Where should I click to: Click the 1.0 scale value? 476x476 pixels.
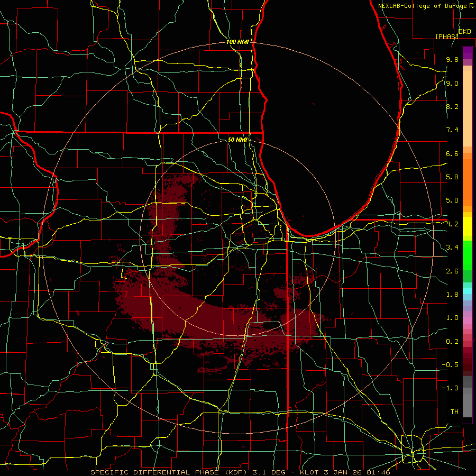452,318
